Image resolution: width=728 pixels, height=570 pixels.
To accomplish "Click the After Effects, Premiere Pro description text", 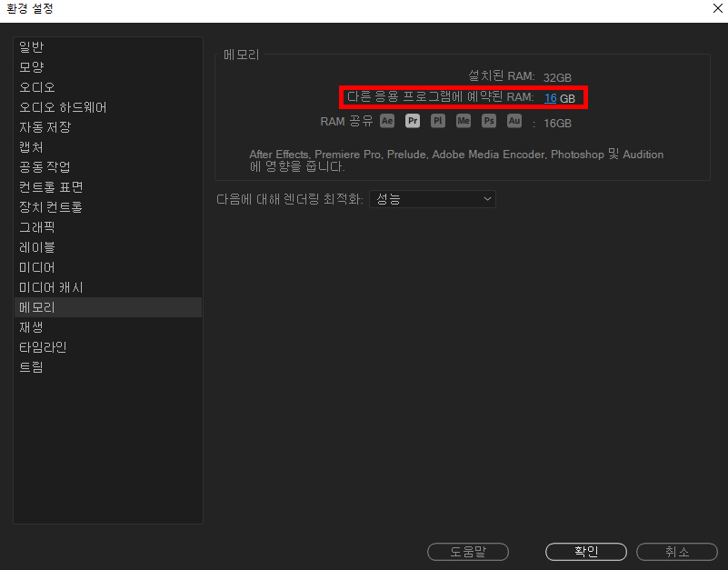I will click(x=456, y=160).
